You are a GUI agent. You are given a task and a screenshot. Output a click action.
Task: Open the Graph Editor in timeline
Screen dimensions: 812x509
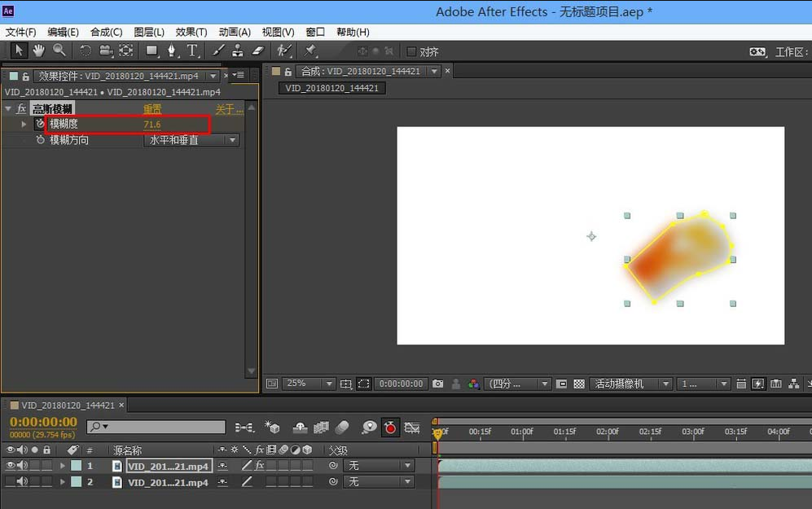tap(413, 427)
